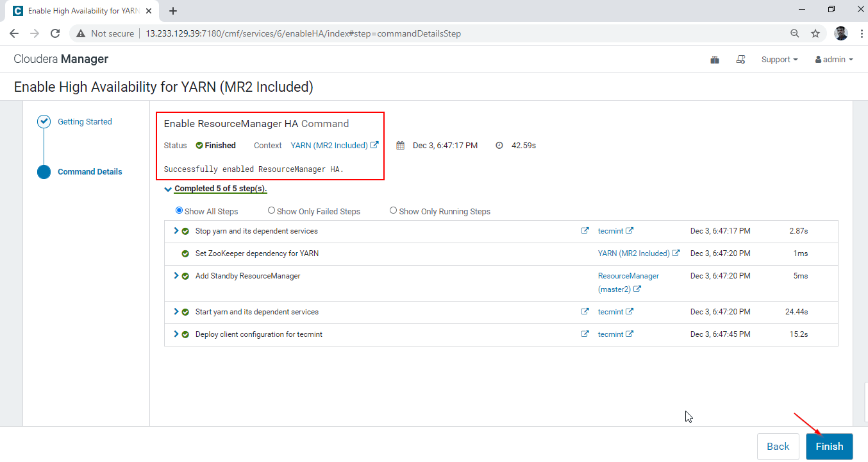Select Show Only Running Steps option
The width and height of the screenshot is (868, 462).
point(393,210)
